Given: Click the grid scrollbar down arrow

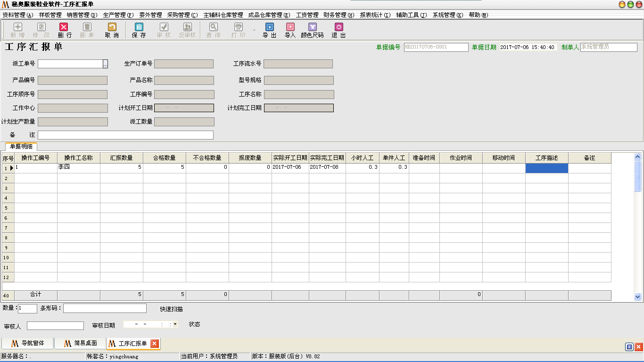Looking at the screenshot, I should click(638, 297).
